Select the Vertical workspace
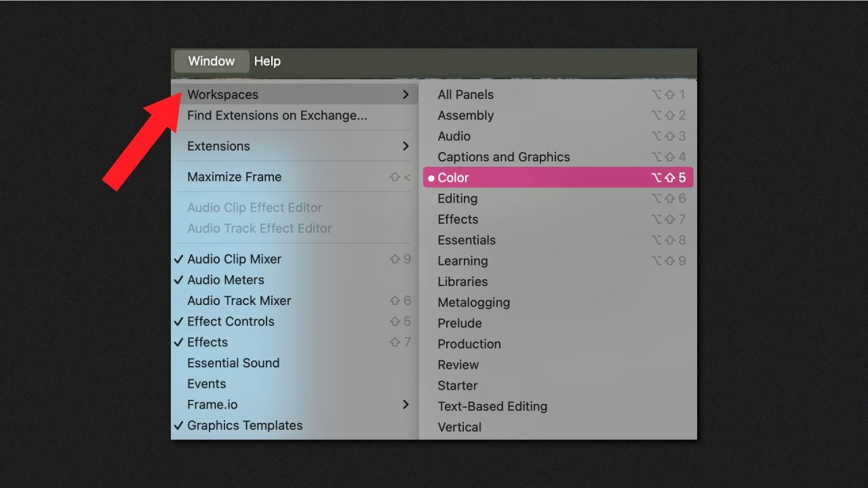The height and width of the screenshot is (488, 868). [x=459, y=427]
